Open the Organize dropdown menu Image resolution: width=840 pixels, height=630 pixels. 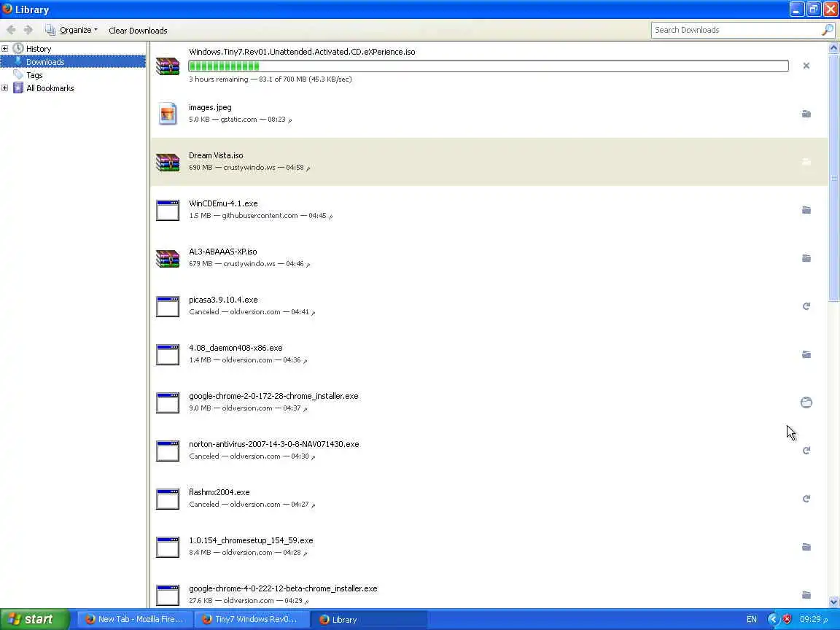(71, 30)
